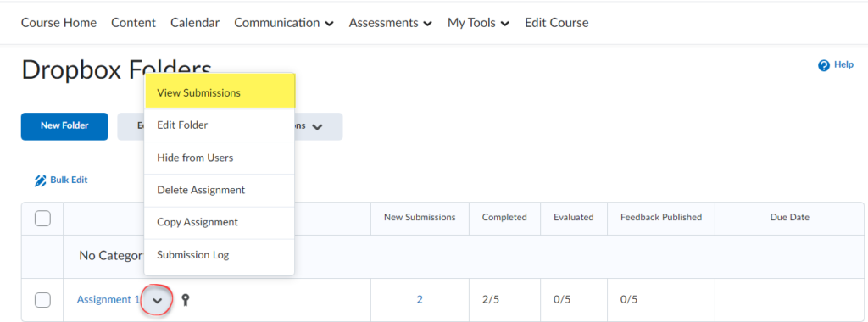Expand the My Tools menu
868x322 pixels.
479,23
